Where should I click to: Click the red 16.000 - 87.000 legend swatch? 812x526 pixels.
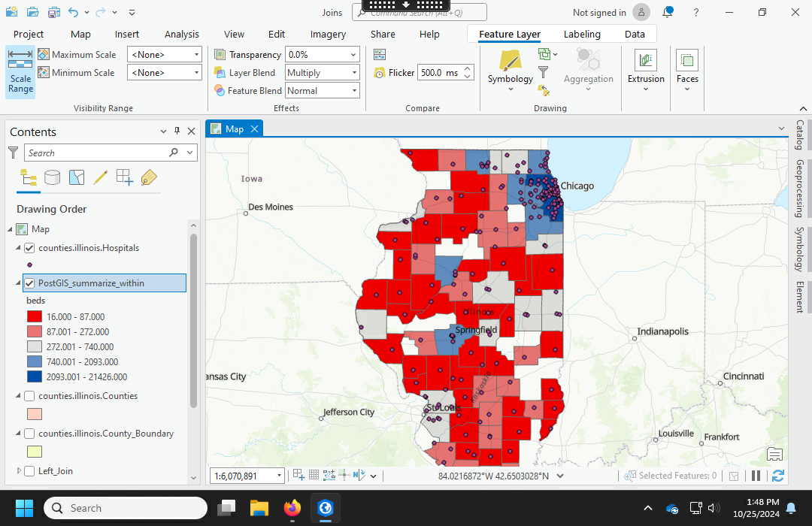point(34,316)
